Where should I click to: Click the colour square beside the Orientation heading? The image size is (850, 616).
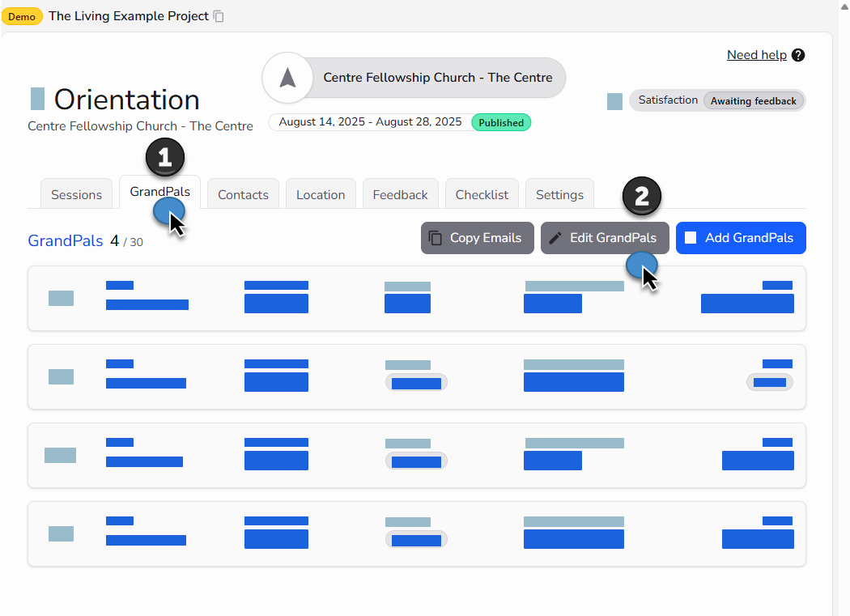click(x=37, y=99)
